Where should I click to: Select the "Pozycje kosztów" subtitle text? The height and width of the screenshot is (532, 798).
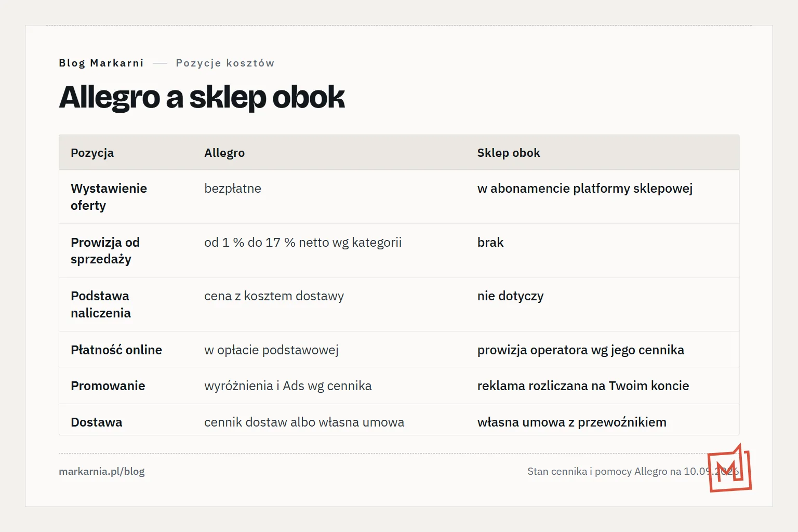(x=225, y=63)
